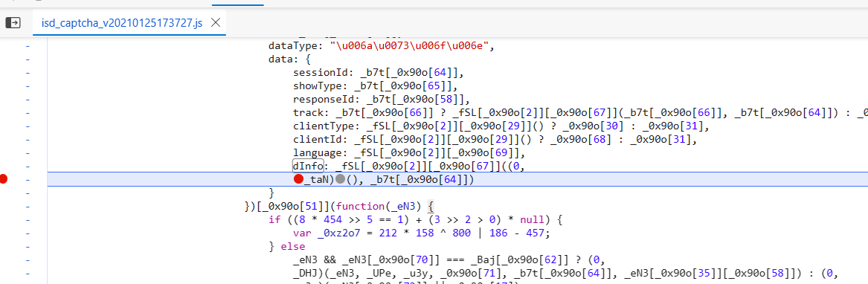Show the file navigator sidebar
868x284 pixels.
[x=13, y=23]
